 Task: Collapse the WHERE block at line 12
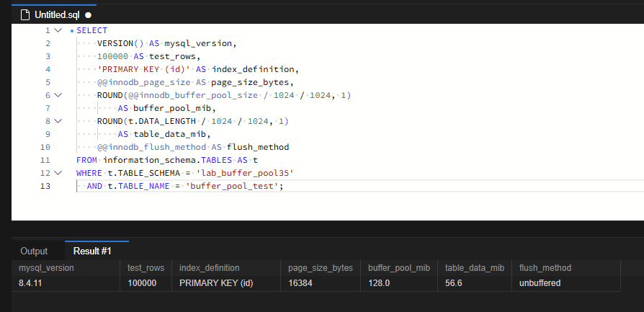58,173
